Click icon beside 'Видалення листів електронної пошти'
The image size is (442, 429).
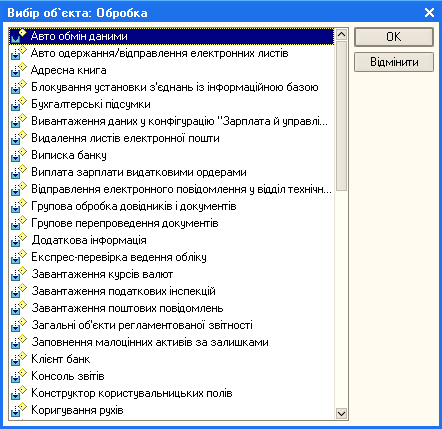[18, 138]
